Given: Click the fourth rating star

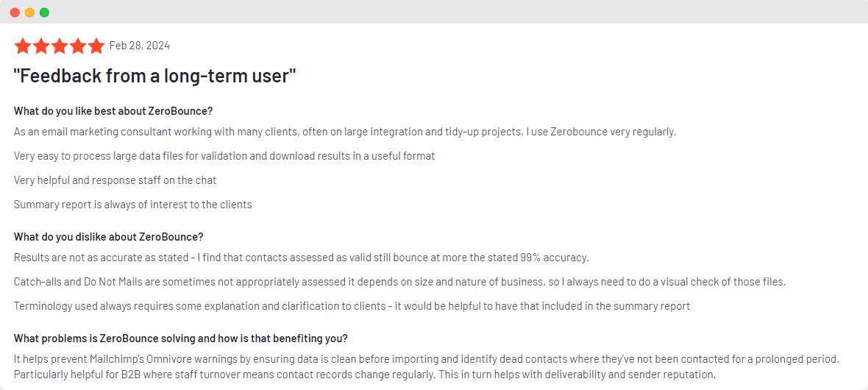Looking at the screenshot, I should coord(78,46).
